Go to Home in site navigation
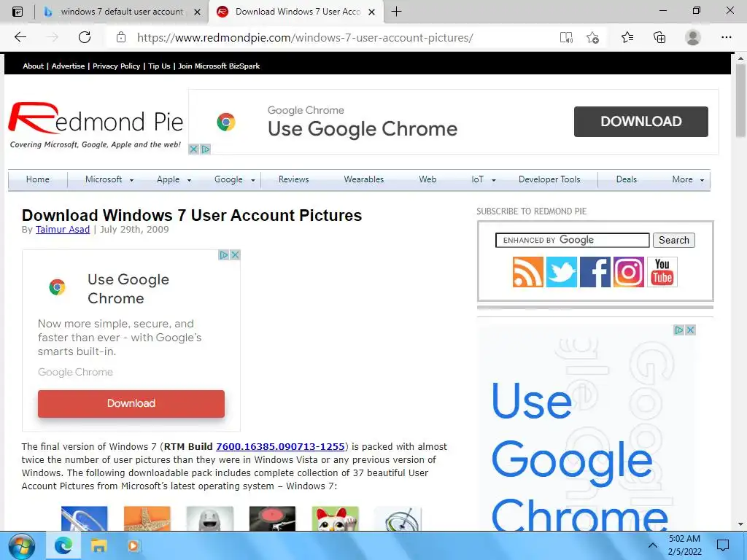This screenshot has width=747, height=560. (38, 179)
